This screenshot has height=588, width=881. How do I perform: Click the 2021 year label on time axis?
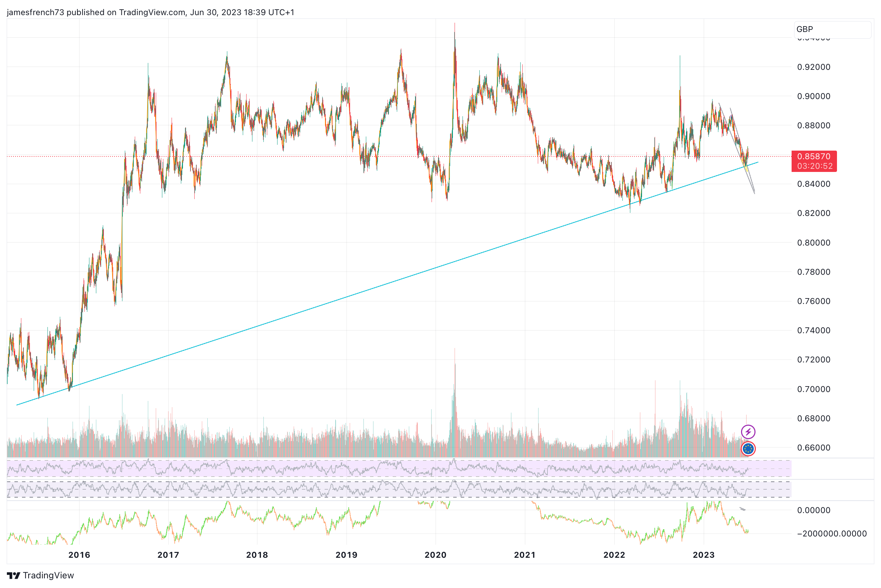click(524, 554)
